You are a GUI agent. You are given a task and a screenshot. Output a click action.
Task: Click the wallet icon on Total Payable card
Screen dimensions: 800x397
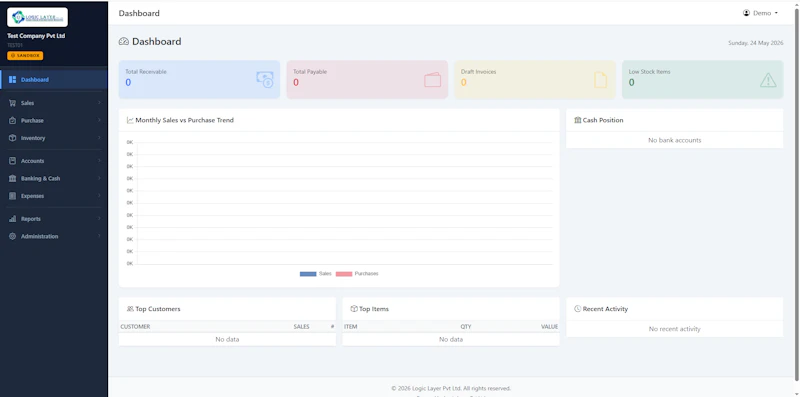point(433,80)
